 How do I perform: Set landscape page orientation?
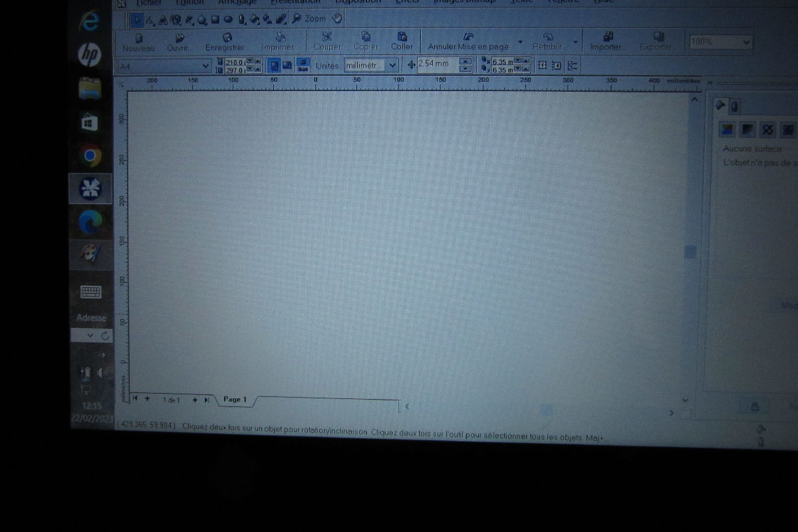click(x=287, y=65)
